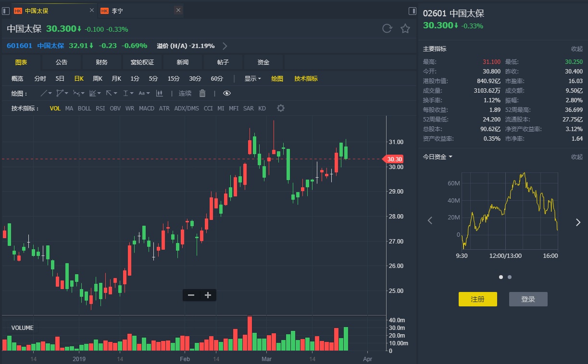Viewport: 588px width, 364px height.
Task: Zoom in chart with plus button
Action: (x=208, y=295)
